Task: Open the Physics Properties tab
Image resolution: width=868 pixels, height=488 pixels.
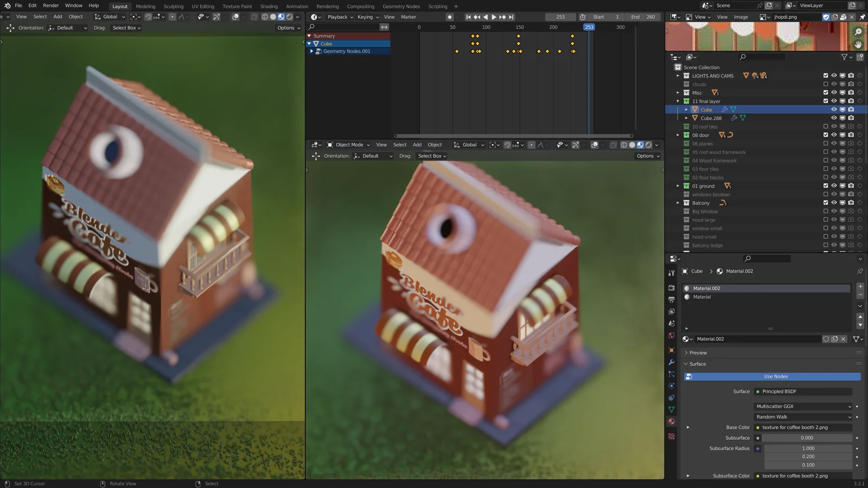Action: click(672, 386)
